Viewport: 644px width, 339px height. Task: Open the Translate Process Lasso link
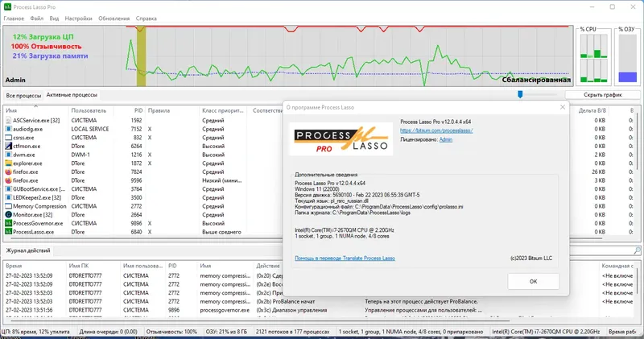[345, 258]
